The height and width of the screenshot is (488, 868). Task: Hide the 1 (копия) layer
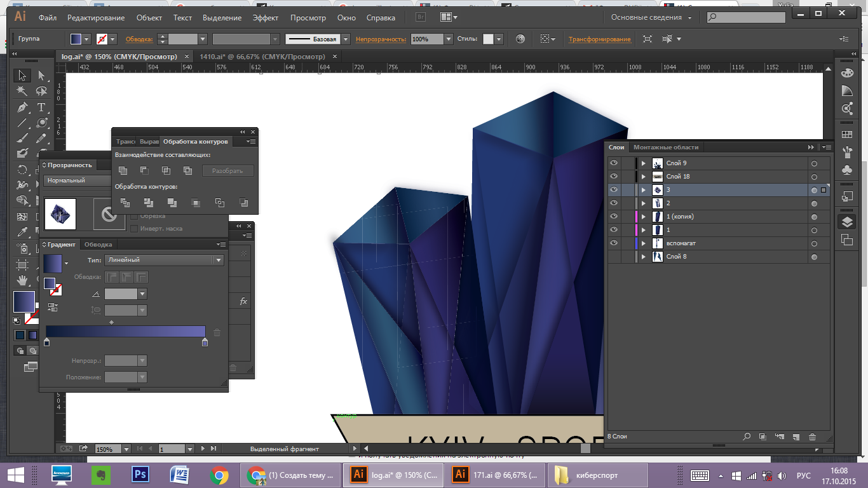pyautogui.click(x=613, y=217)
